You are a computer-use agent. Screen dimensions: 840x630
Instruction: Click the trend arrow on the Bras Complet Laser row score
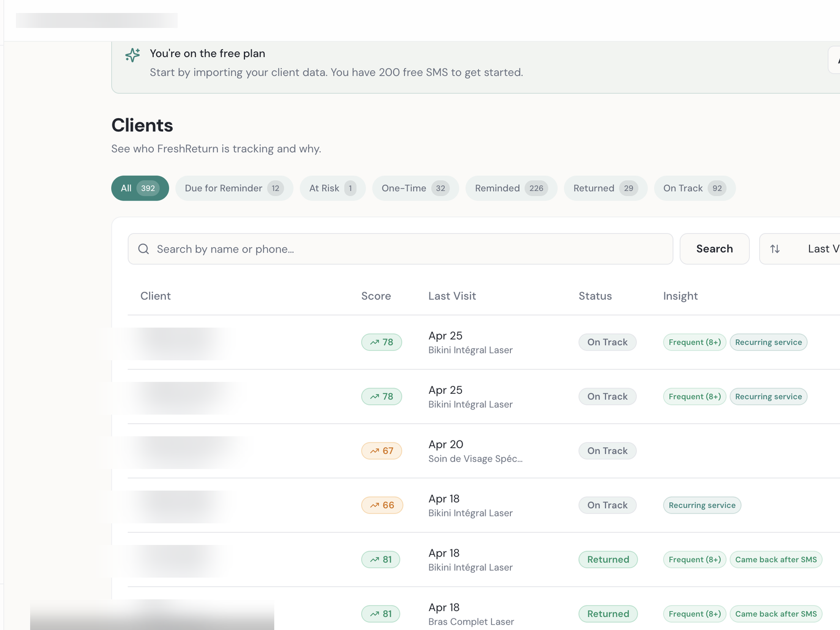pyautogui.click(x=374, y=613)
